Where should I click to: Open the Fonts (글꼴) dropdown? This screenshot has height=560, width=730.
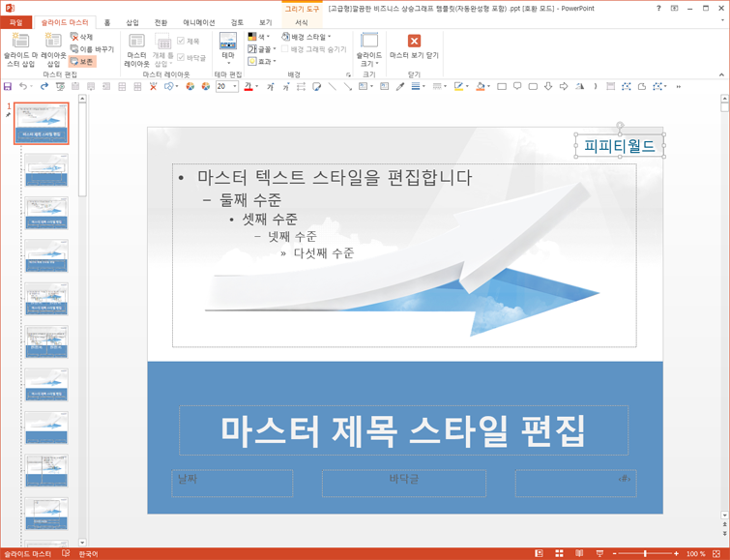(x=262, y=49)
